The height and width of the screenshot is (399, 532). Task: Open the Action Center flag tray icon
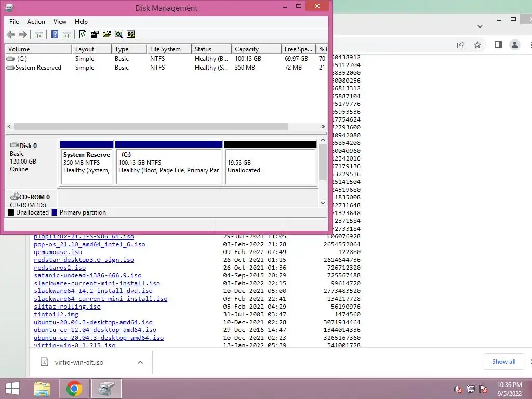point(484,389)
